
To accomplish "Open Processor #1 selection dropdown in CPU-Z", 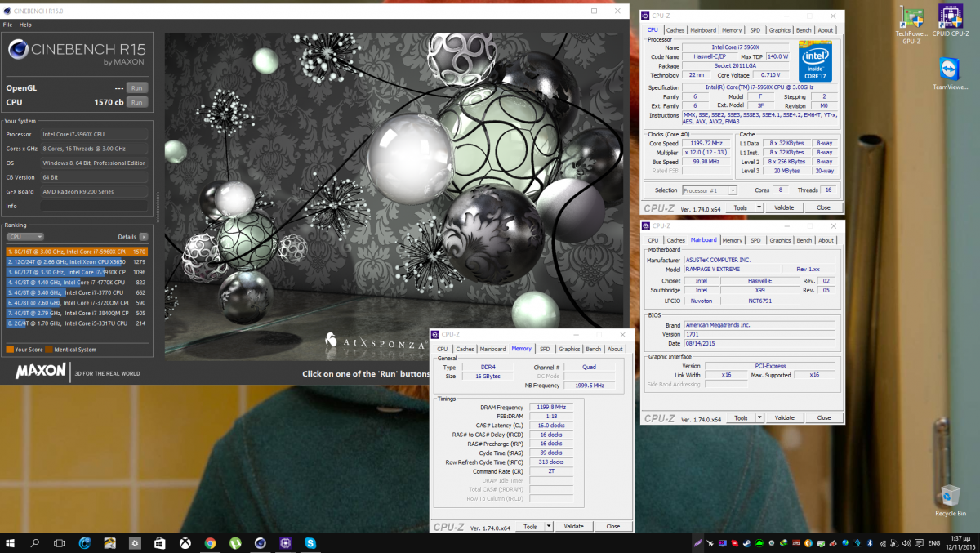I will point(710,190).
